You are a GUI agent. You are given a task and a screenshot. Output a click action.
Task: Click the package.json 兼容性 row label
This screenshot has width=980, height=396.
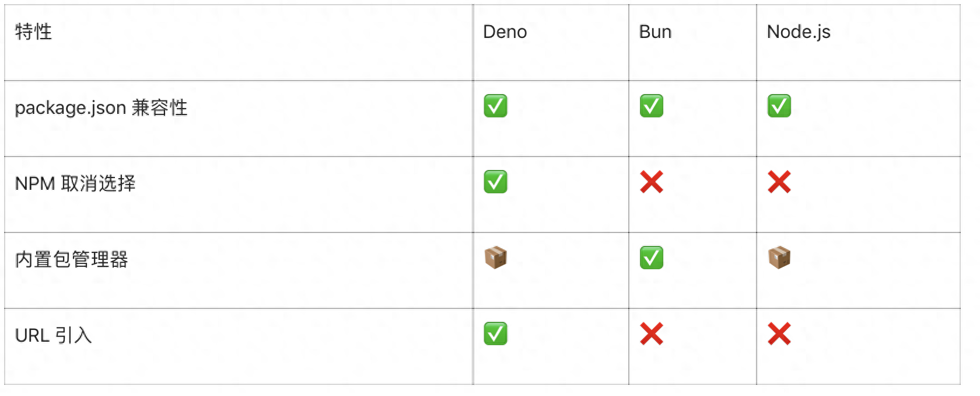click(101, 108)
